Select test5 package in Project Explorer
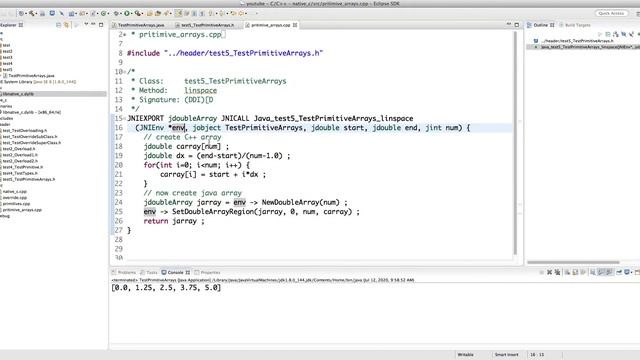Image resolution: width=640 pixels, height=360 pixels. tap(7, 69)
